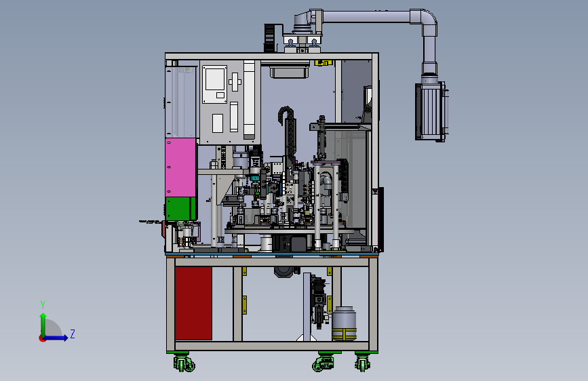Screen dimensions: 588x381
Task: Select the HMI touchscreen on the control panel
Action: 215,84
